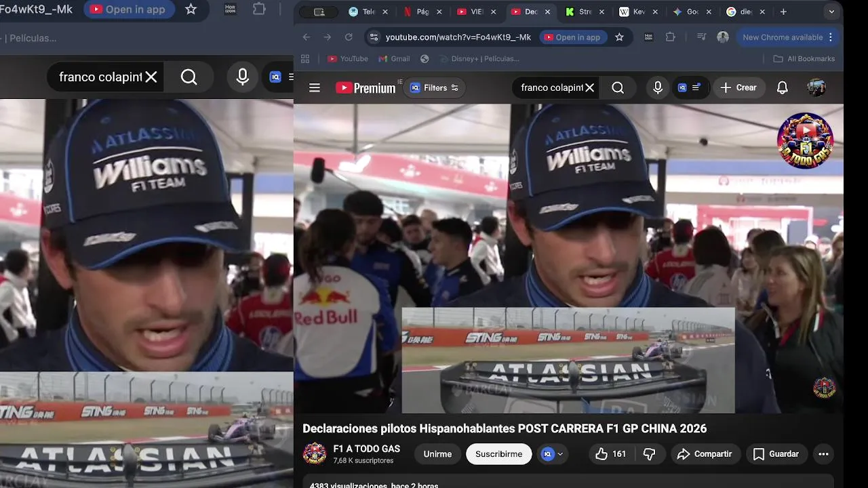Viewport: 868px width, 488px height.
Task: Switch to the Telegram 'Tele' tab
Action: 363,12
